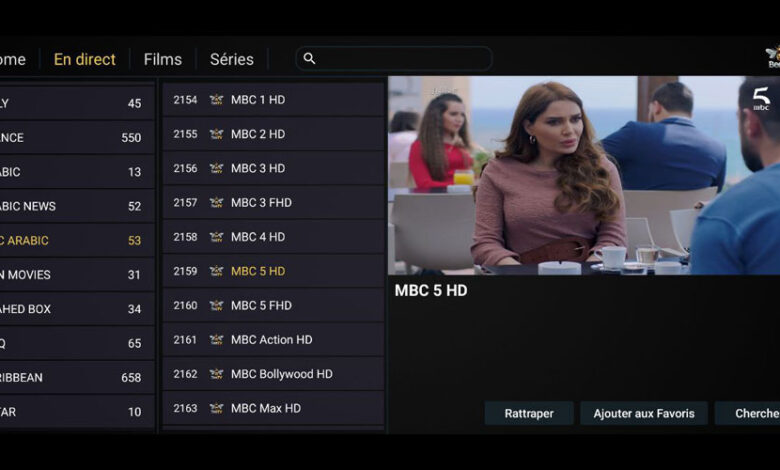Click the search magnifier icon

pos(310,59)
